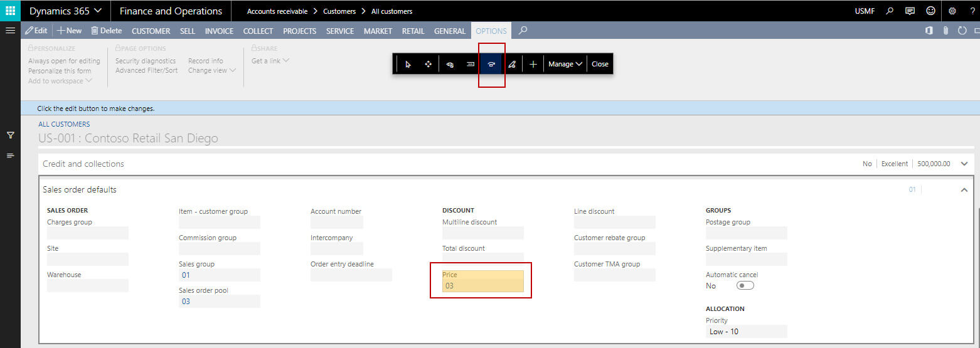Expand the Credit and collections section
This screenshot has width=980, height=348.
point(964,164)
